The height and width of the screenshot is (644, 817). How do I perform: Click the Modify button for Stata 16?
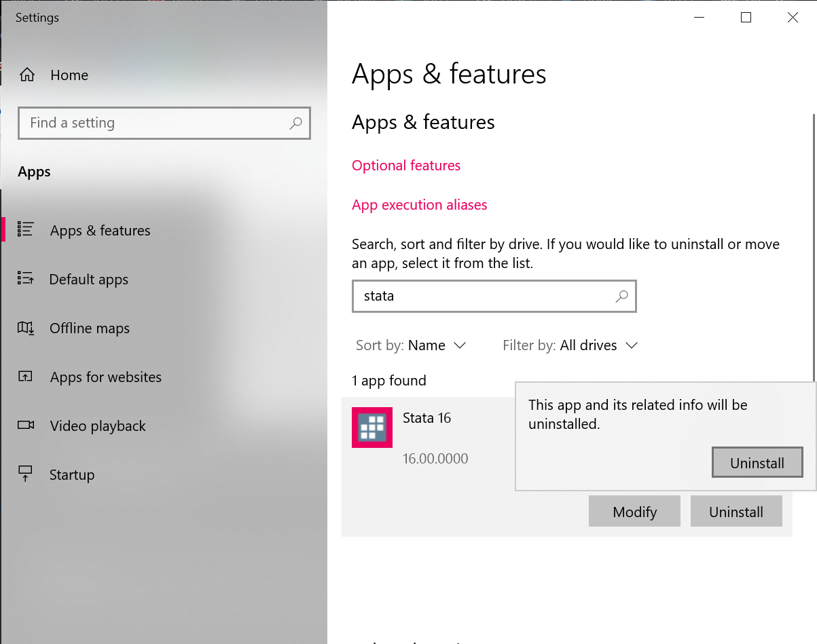pos(634,511)
